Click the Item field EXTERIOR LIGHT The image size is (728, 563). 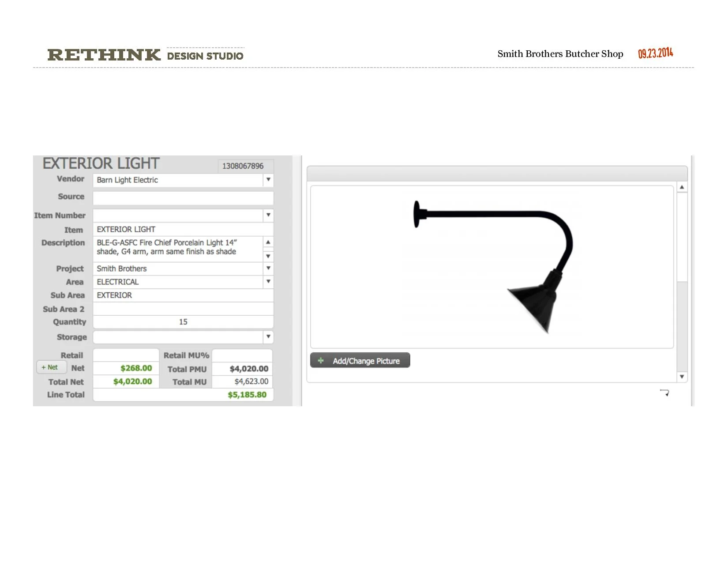pyautogui.click(x=183, y=229)
